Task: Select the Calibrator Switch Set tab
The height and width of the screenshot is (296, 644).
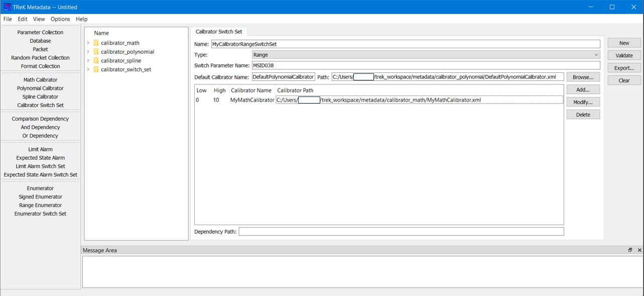Action: pyautogui.click(x=219, y=32)
